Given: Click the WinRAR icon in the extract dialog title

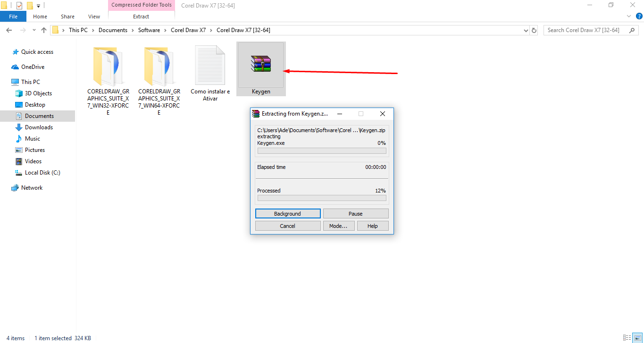Looking at the screenshot, I should pyautogui.click(x=256, y=114).
